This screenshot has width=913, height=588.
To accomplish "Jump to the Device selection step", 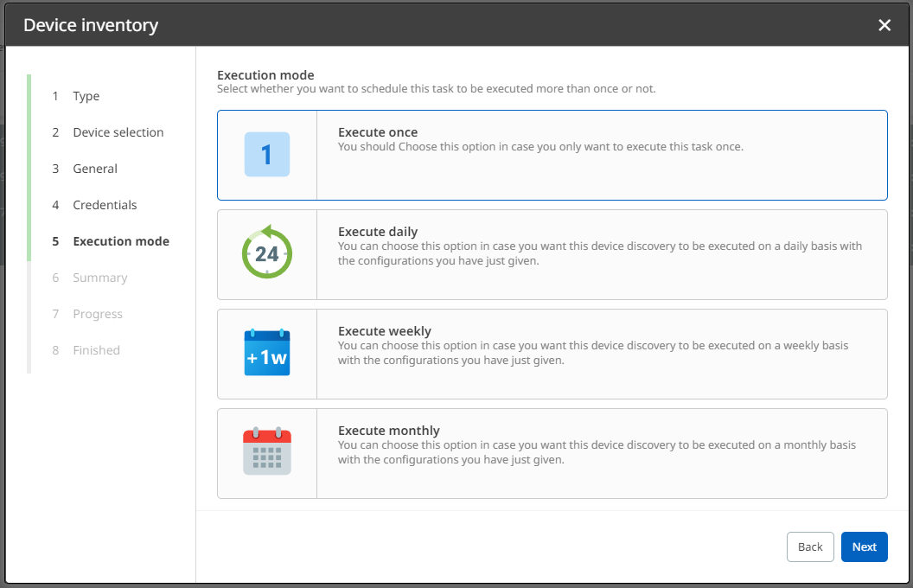I will click(x=118, y=132).
